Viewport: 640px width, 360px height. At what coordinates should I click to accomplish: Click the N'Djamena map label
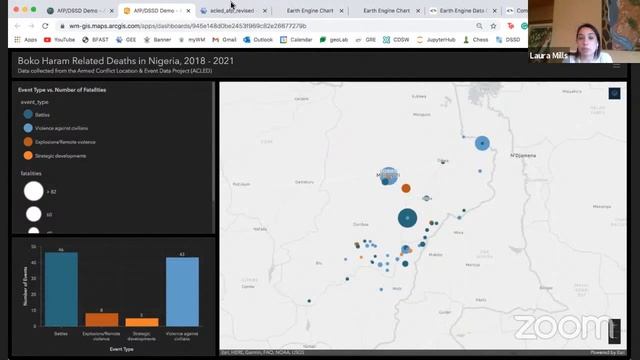coord(523,156)
